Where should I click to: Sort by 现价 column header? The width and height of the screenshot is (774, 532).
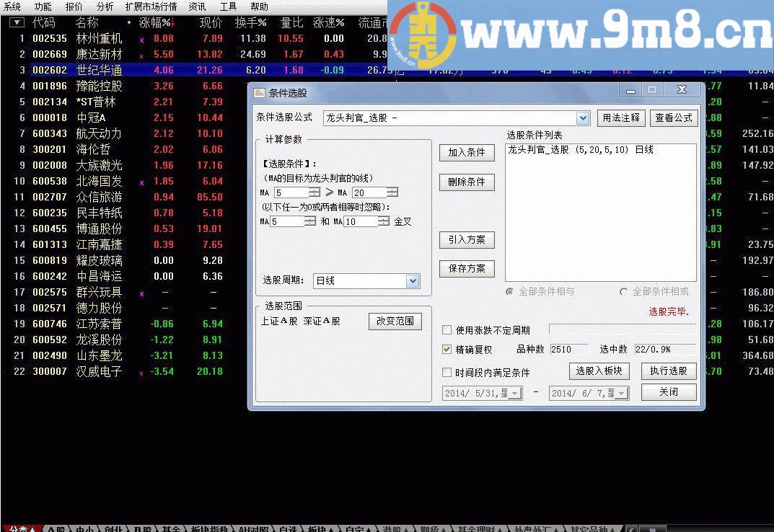(211, 22)
